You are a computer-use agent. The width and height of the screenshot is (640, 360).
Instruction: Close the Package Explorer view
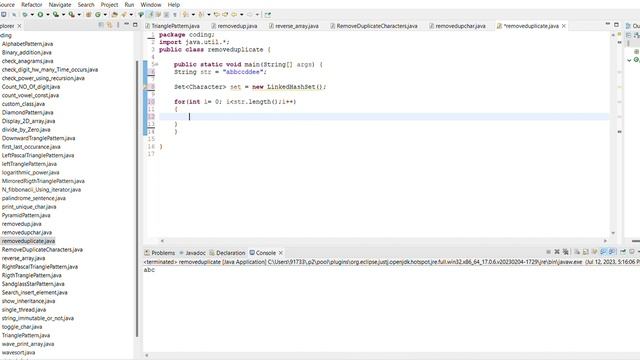coord(19,26)
